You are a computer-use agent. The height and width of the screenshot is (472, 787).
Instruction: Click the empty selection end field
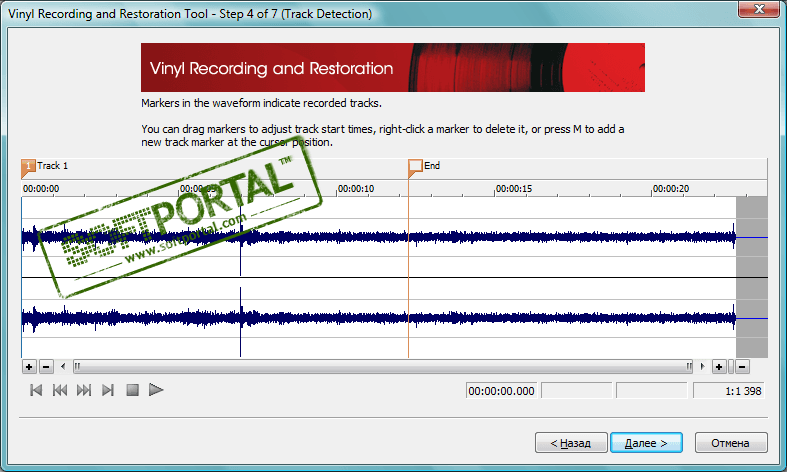[577, 391]
